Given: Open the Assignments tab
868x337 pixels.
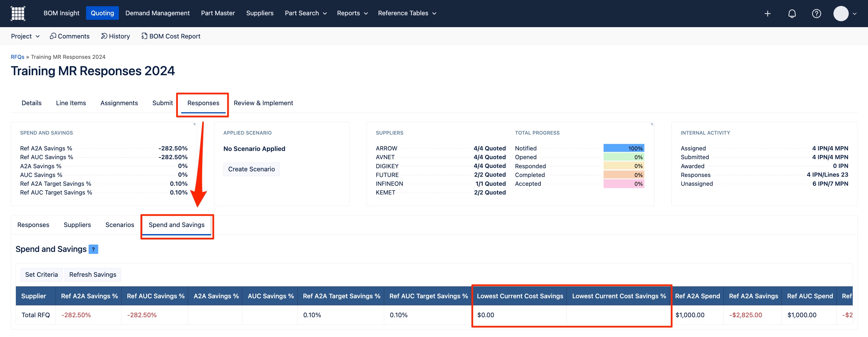Looking at the screenshot, I should (x=119, y=103).
